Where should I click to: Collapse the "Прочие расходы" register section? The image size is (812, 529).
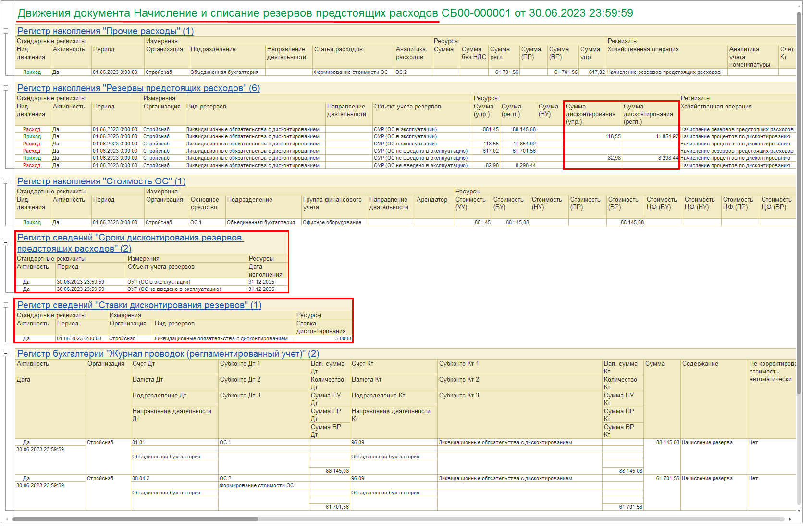click(6, 31)
